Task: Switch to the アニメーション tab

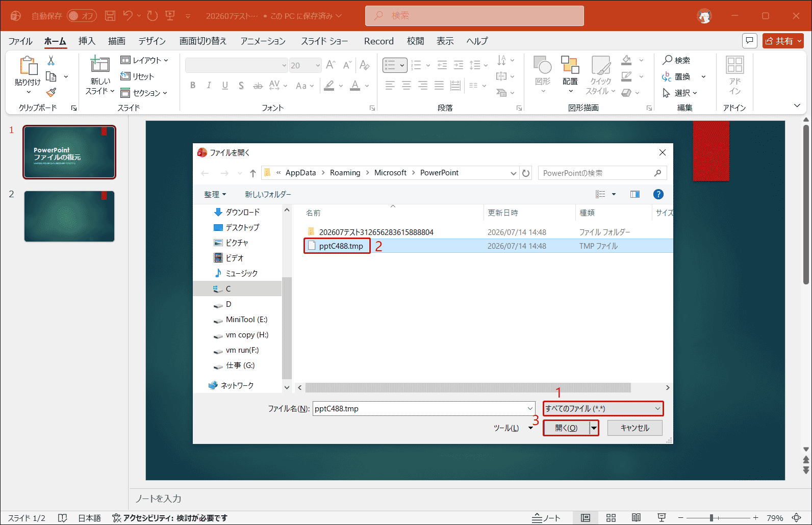Action: coord(263,41)
